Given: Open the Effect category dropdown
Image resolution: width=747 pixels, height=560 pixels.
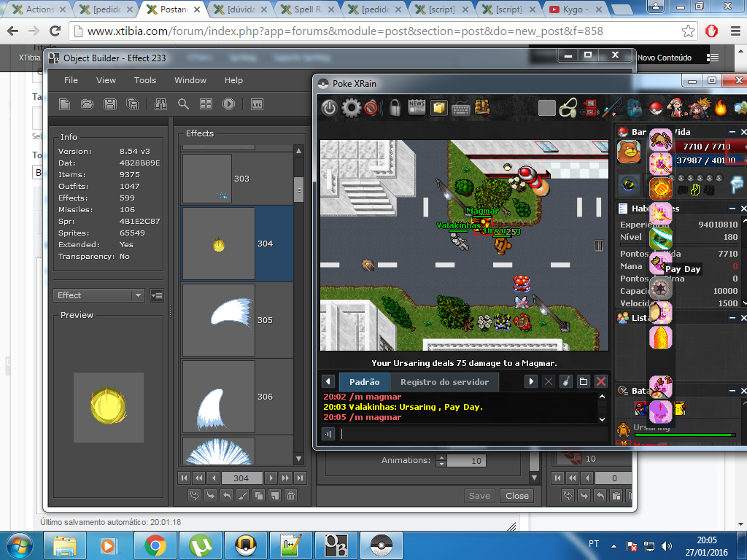Looking at the screenshot, I should [x=98, y=295].
